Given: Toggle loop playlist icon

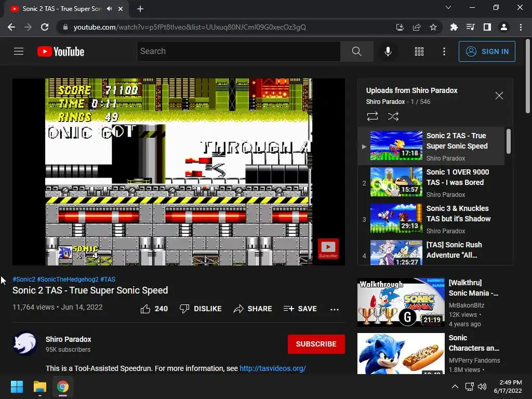Looking at the screenshot, I should tap(372, 116).
